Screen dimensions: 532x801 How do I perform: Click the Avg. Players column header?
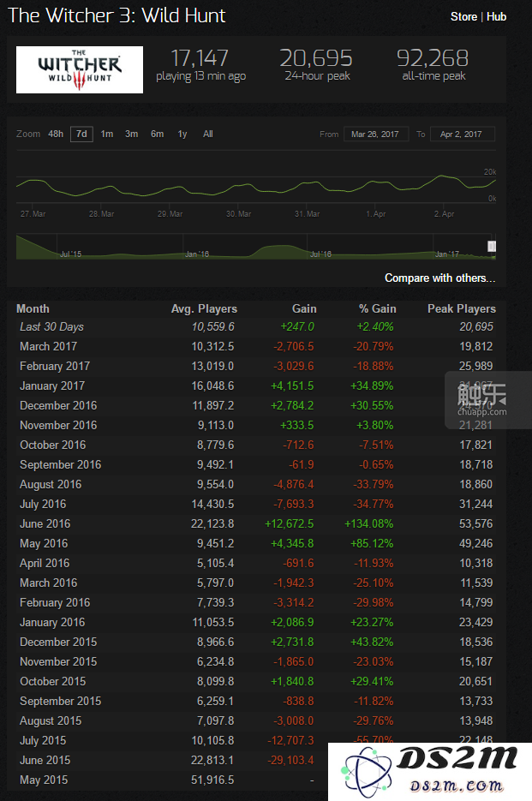204,308
